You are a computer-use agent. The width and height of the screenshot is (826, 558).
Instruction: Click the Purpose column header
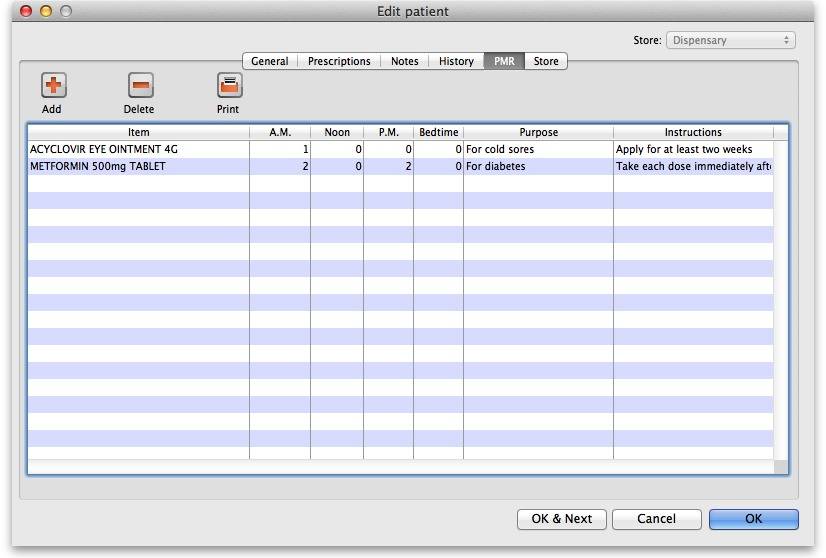pyautogui.click(x=538, y=132)
